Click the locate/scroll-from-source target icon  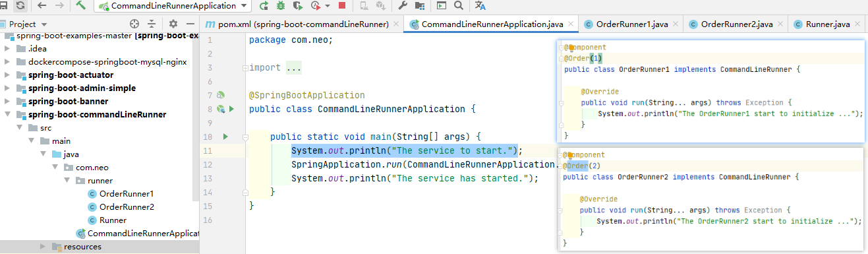tap(135, 24)
